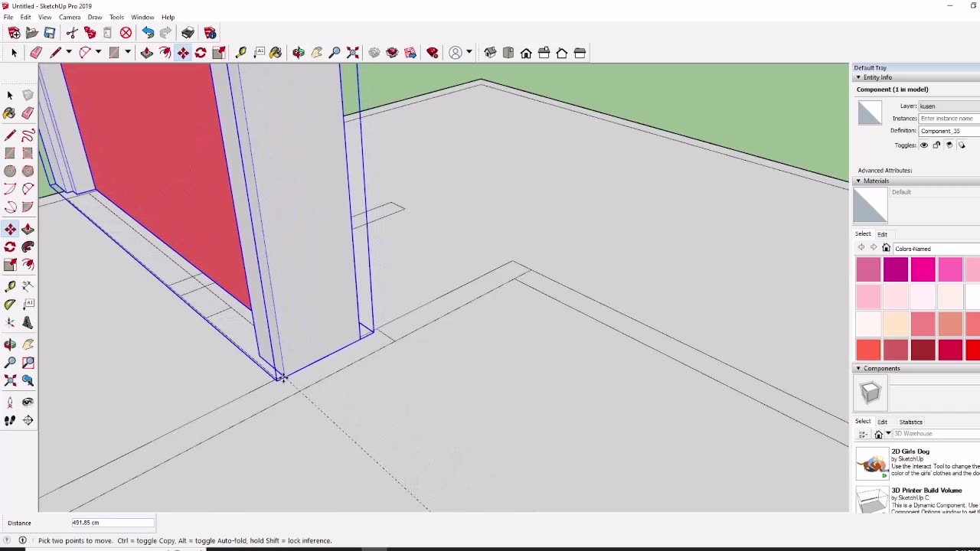Viewport: 980px width, 551px height.
Task: Open the File menu
Action: coord(8,17)
